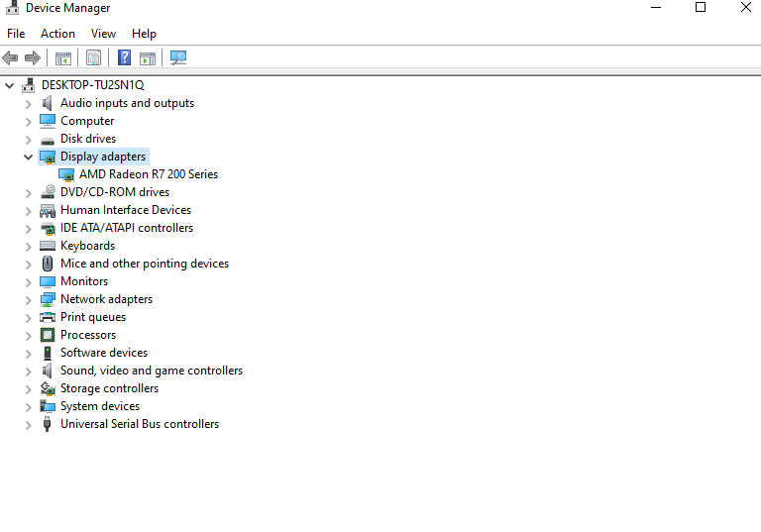Screen dimensions: 761x532
Task: Select Sound, video and game controllers
Action: 151,371
